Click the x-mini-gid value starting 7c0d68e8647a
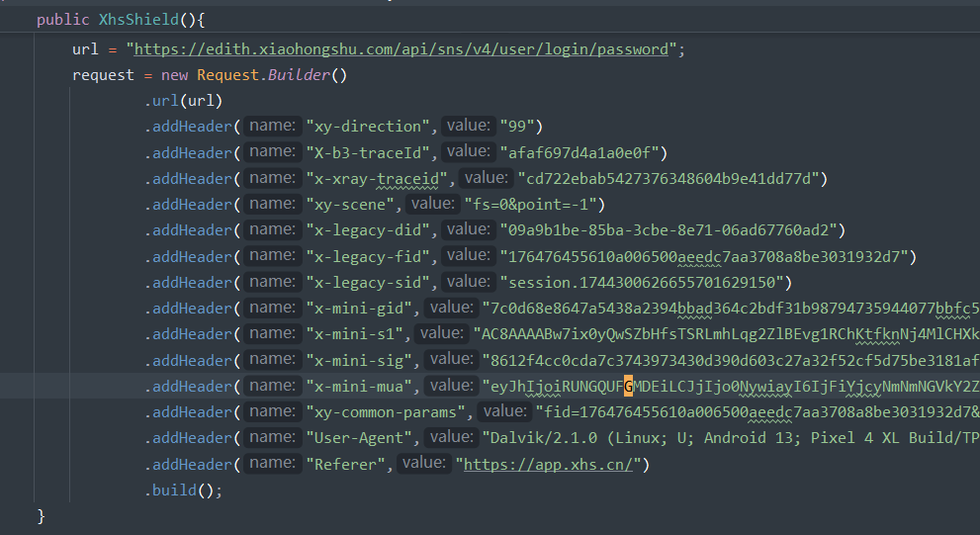The width and height of the screenshot is (980, 535). [731, 309]
